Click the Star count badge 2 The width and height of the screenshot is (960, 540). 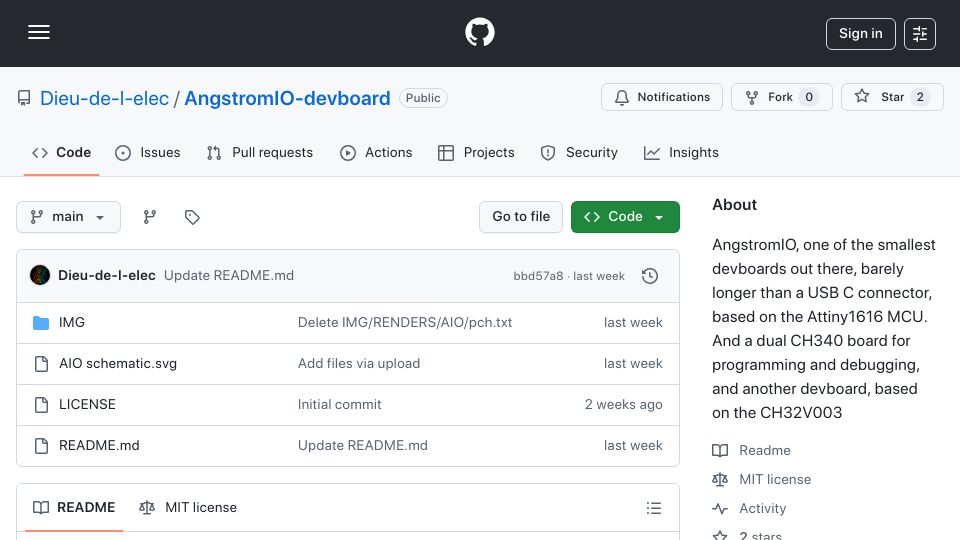coord(920,97)
